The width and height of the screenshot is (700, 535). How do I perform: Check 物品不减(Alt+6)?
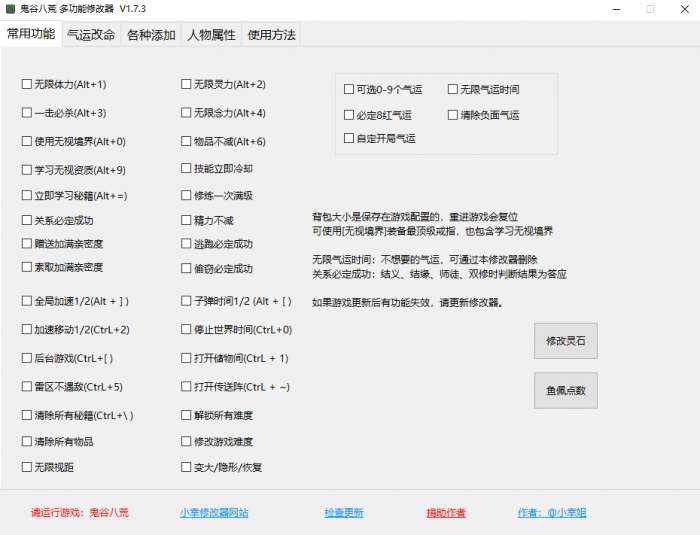[223, 141]
